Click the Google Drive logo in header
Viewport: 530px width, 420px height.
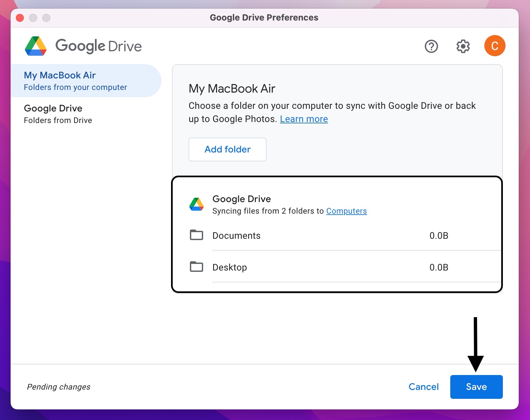click(36, 46)
